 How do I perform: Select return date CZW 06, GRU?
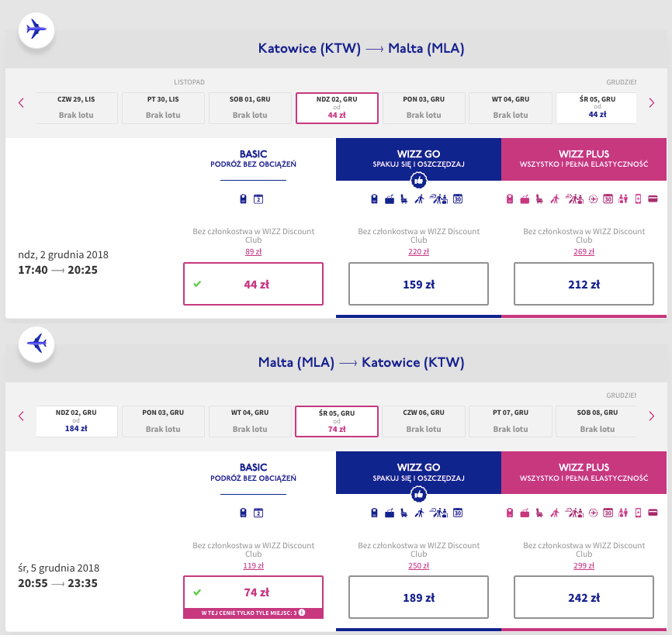[x=424, y=421]
